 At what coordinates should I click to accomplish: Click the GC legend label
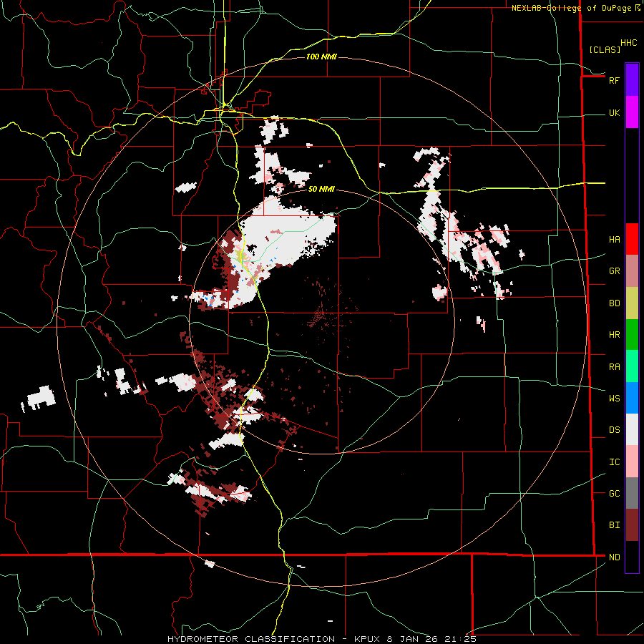tap(614, 494)
